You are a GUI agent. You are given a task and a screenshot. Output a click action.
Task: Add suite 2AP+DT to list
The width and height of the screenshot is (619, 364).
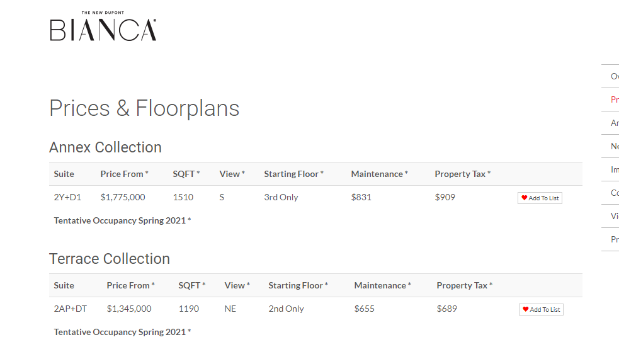click(541, 309)
